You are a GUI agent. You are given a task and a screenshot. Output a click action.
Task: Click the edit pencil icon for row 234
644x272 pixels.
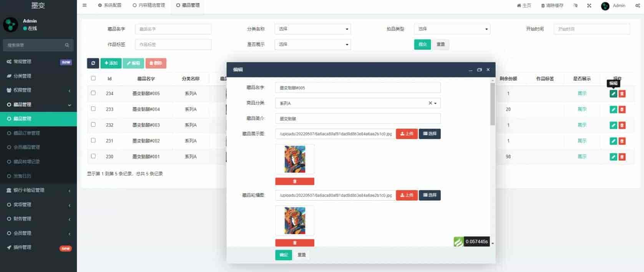tap(613, 94)
